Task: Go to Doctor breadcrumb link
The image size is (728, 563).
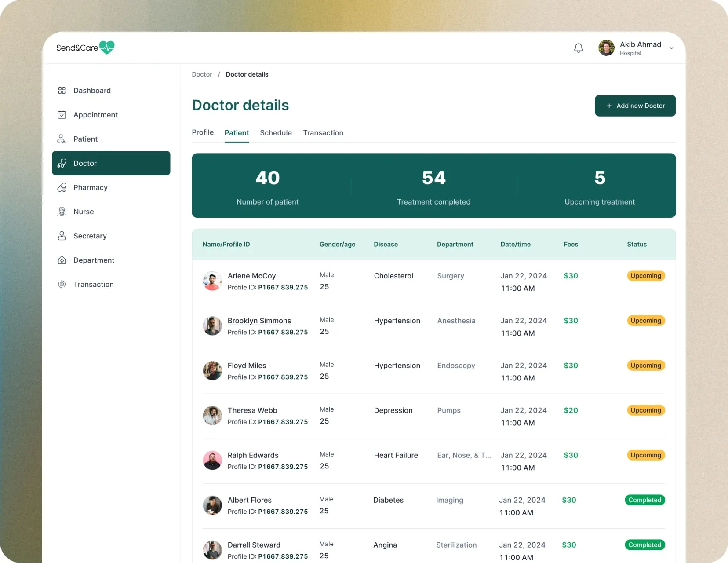Action: pos(202,74)
